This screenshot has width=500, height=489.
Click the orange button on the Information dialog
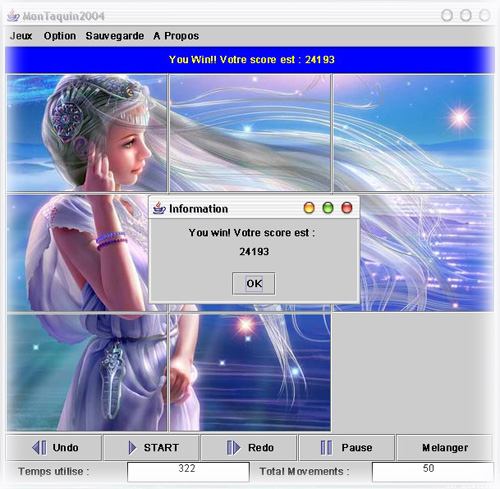pyautogui.click(x=309, y=208)
